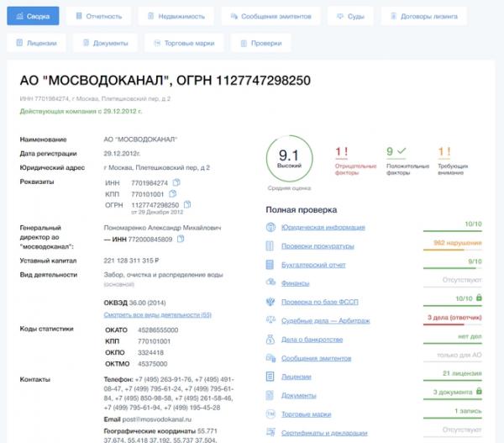The height and width of the screenshot is (443, 504).
Task: Copy the КПП 770101001 in Реквизиты
Action: click(x=172, y=193)
